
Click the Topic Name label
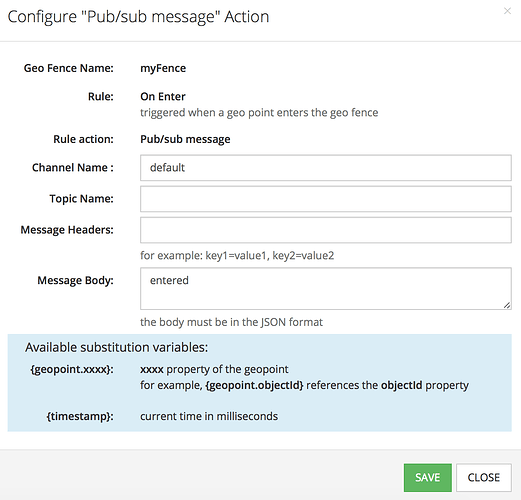82,199
